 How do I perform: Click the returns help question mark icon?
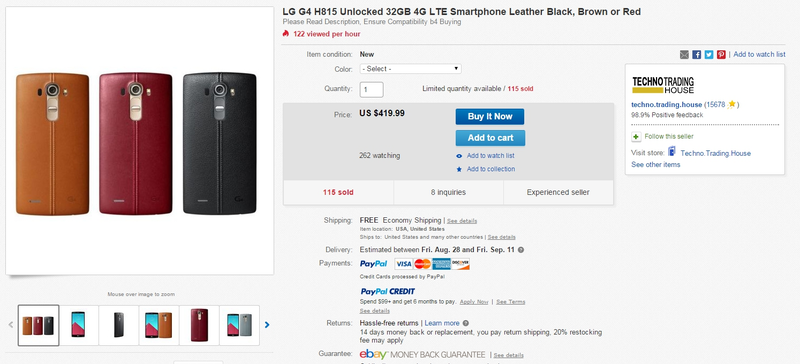click(466, 323)
